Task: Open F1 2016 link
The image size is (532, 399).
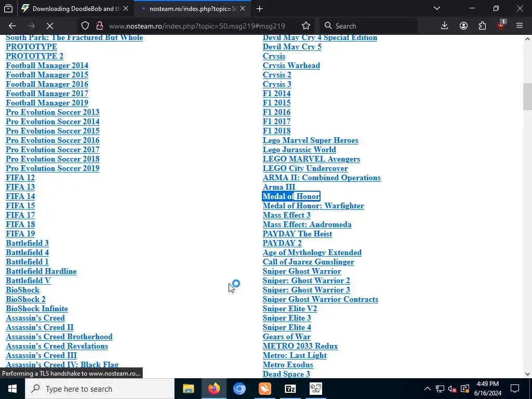Action: [276, 112]
